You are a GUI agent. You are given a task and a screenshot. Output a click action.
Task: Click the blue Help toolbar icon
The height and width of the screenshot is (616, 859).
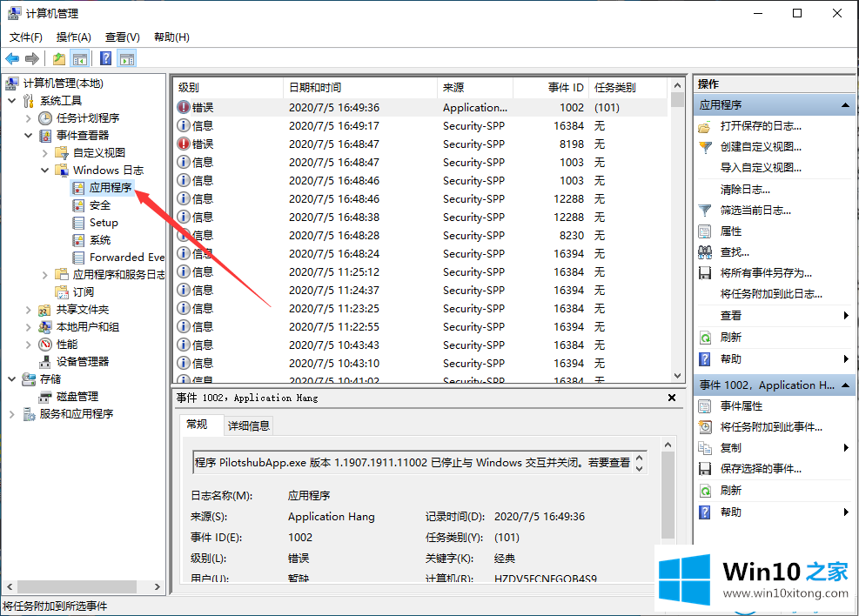[x=105, y=58]
